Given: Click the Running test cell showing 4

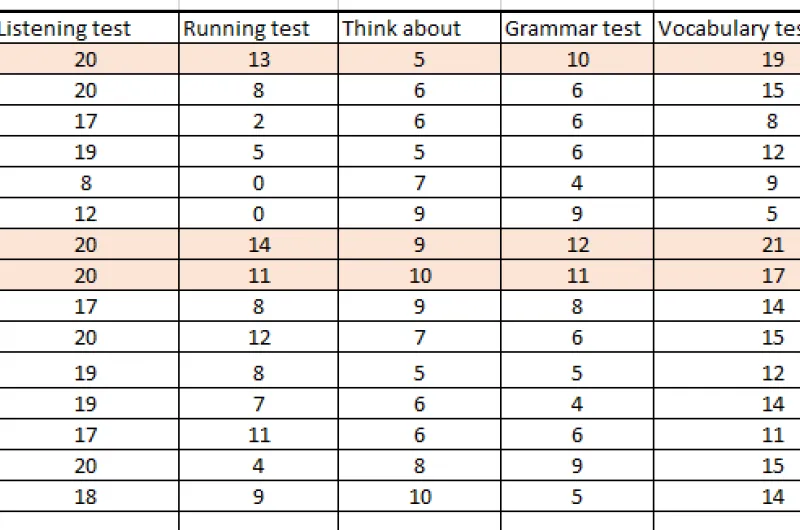Looking at the screenshot, I should click(259, 466).
